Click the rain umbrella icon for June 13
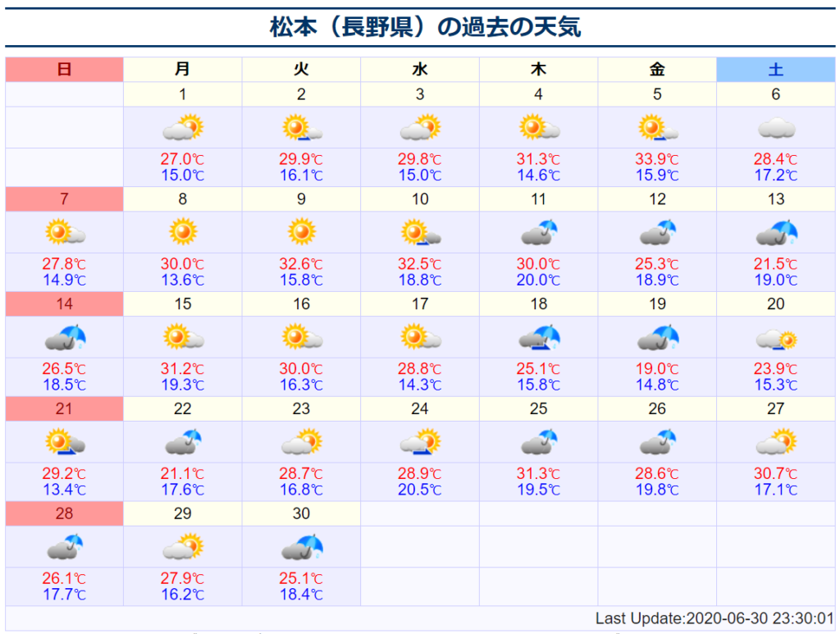Viewport: 840px width, 634px height. [x=775, y=232]
